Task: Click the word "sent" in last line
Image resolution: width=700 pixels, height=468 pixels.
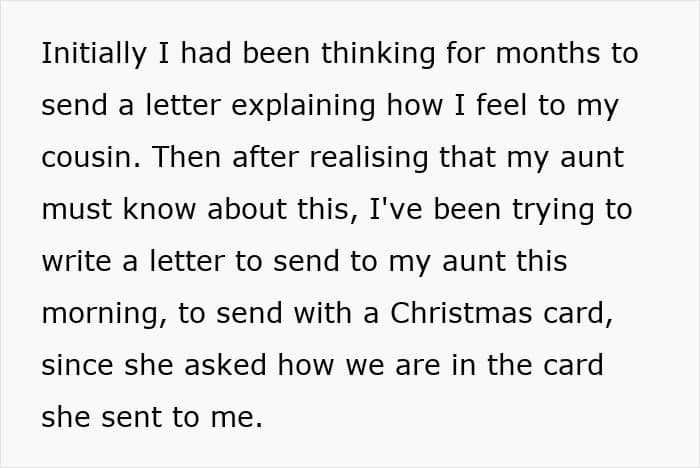Action: pyautogui.click(x=131, y=418)
